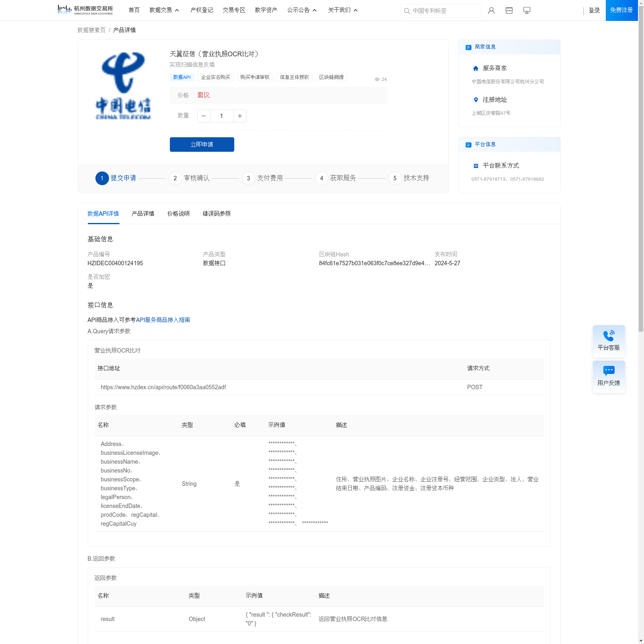
Task: Click the view count eye icon
Action: pyautogui.click(x=377, y=79)
